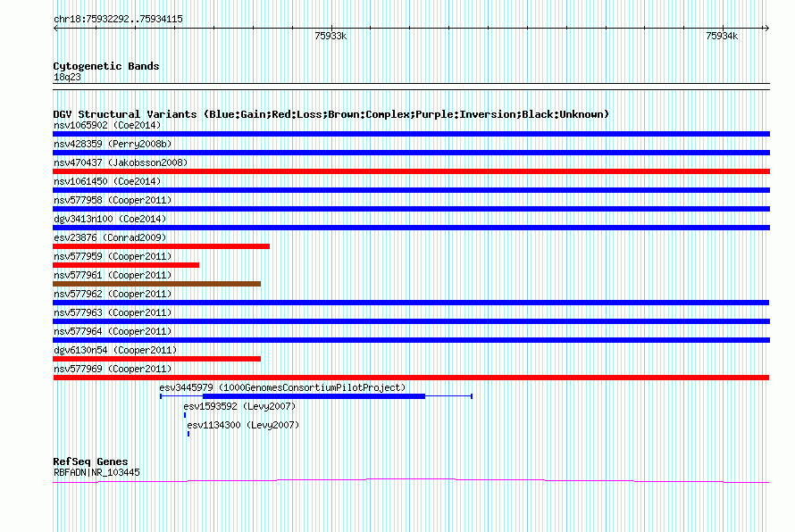Open the nsv577964 (Cooper2011) variant
This screenshot has height=532, width=795.
click(113, 331)
